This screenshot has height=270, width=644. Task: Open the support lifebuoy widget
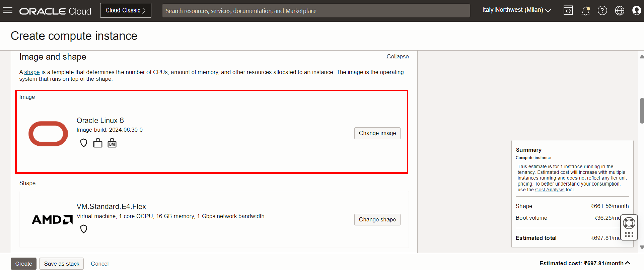pos(629,223)
